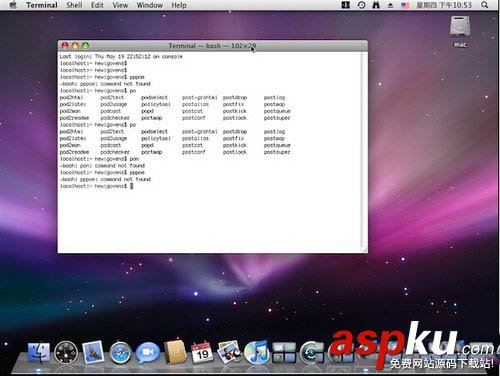This screenshot has width=500, height=376.
Task: Open the Apple menu
Action: tap(13, 5)
